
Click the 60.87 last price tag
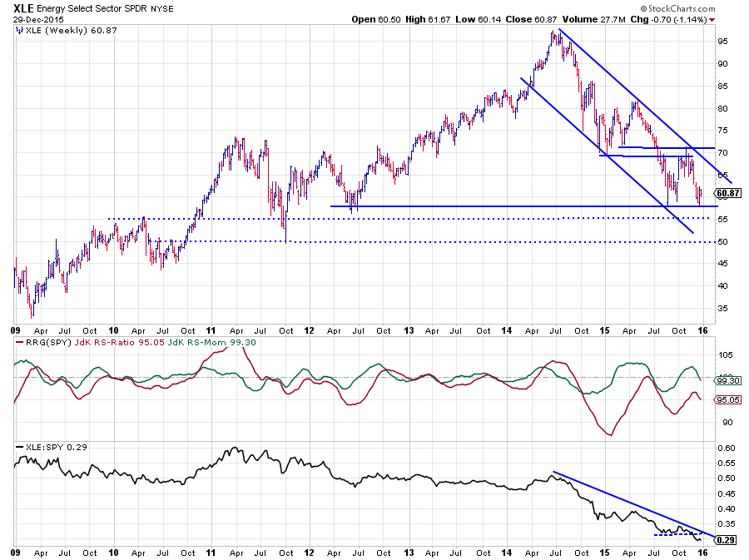click(x=728, y=193)
